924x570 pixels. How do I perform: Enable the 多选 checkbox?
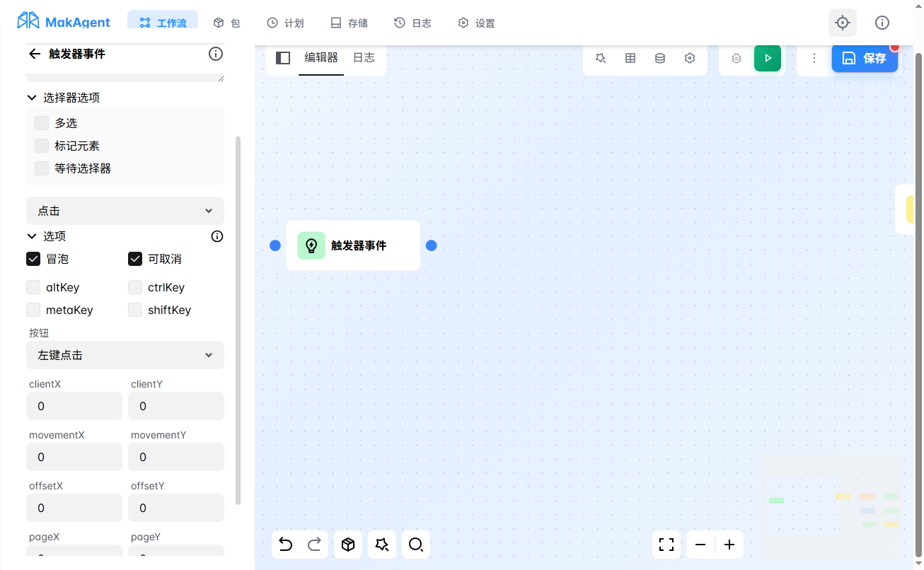point(42,123)
